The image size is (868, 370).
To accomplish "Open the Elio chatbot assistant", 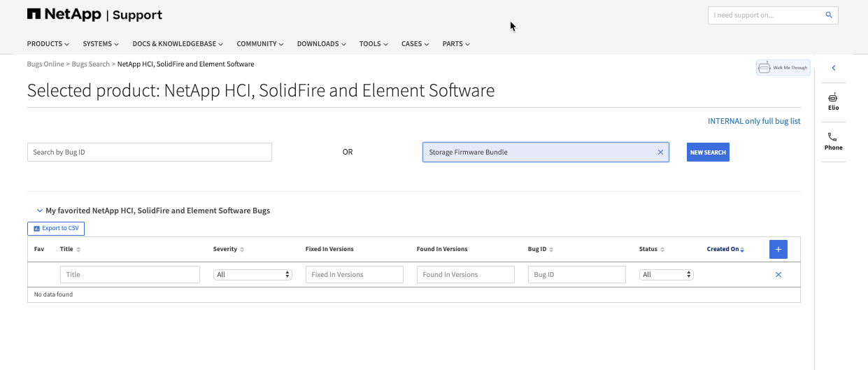I will click(x=833, y=101).
